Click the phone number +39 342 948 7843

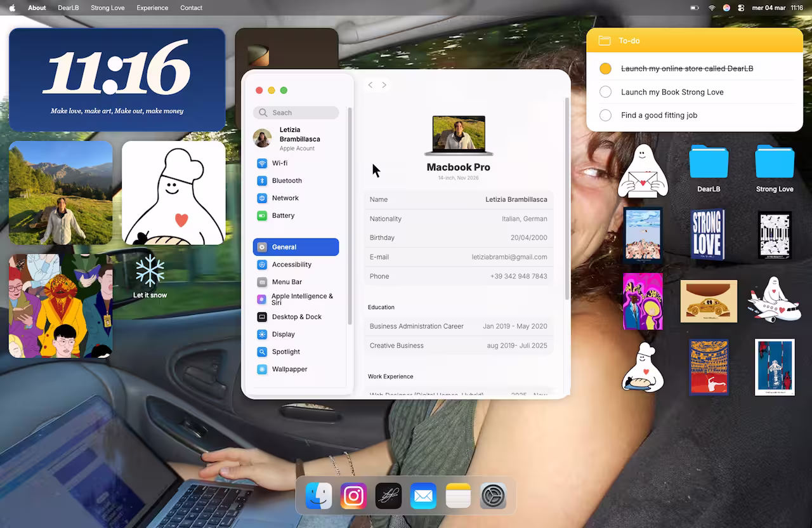[518, 276]
